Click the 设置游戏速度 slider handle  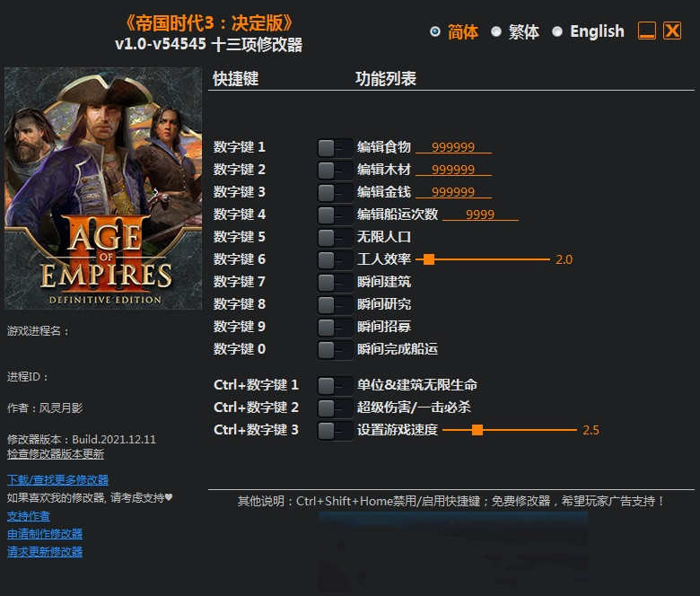(x=477, y=430)
